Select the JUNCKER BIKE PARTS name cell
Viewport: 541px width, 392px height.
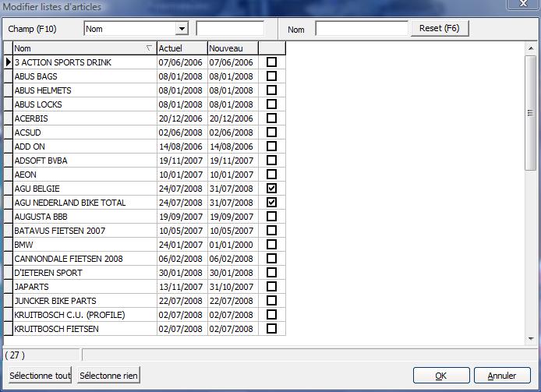click(85, 301)
